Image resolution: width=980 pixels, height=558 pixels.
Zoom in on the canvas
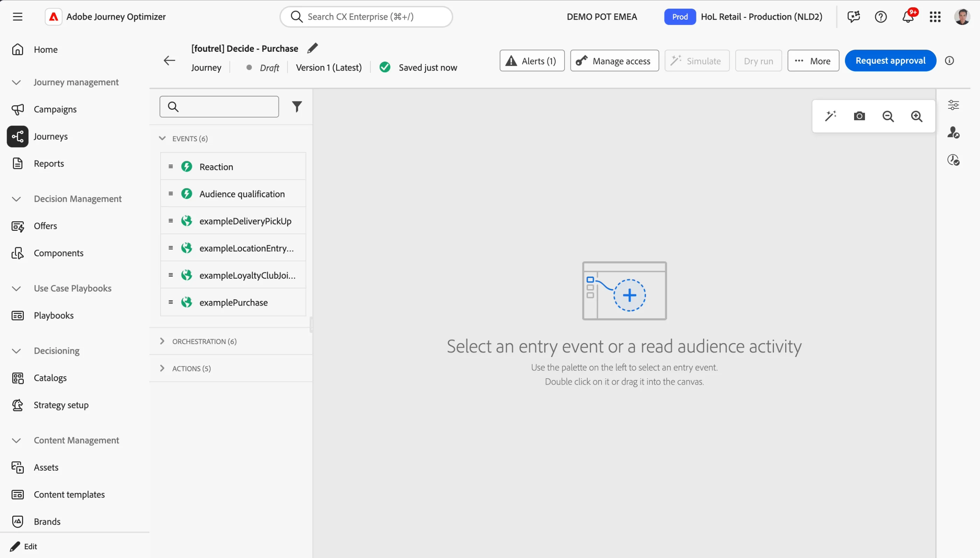pos(917,116)
